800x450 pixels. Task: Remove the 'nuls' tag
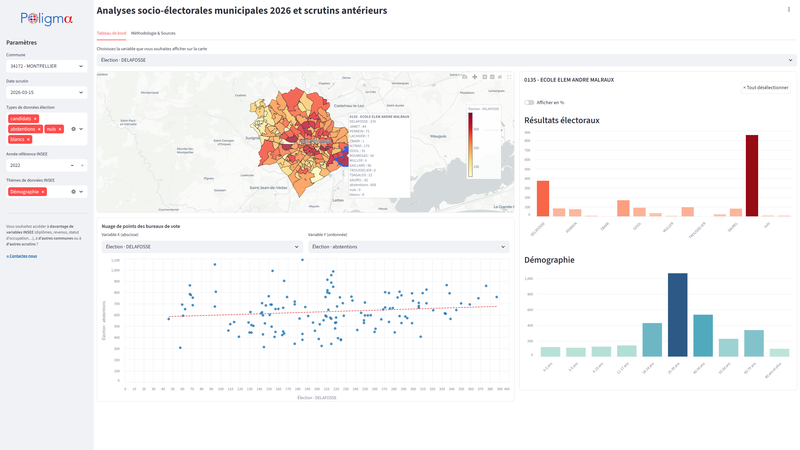60,129
